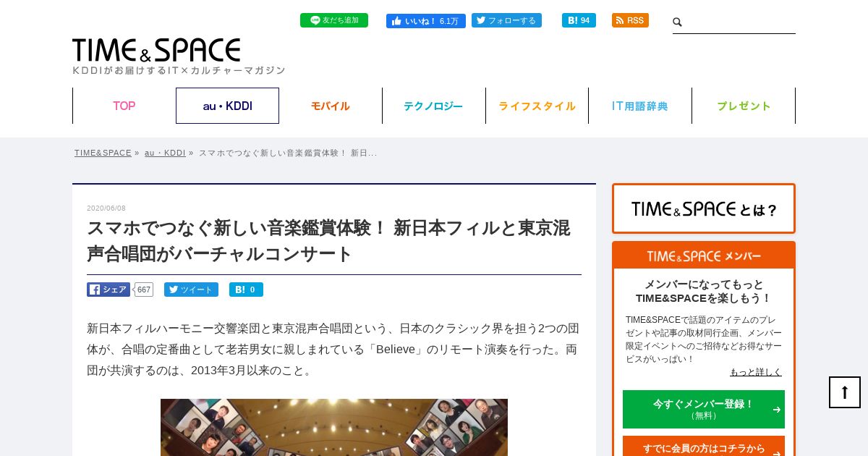Click the TIME&SPACE breadcrumb link

pos(103,153)
